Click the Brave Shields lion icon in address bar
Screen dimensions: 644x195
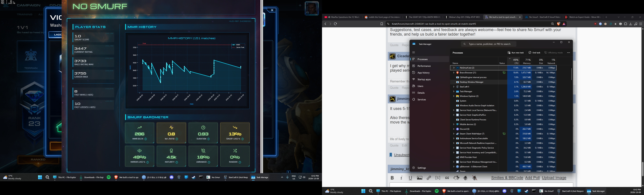(x=558, y=24)
